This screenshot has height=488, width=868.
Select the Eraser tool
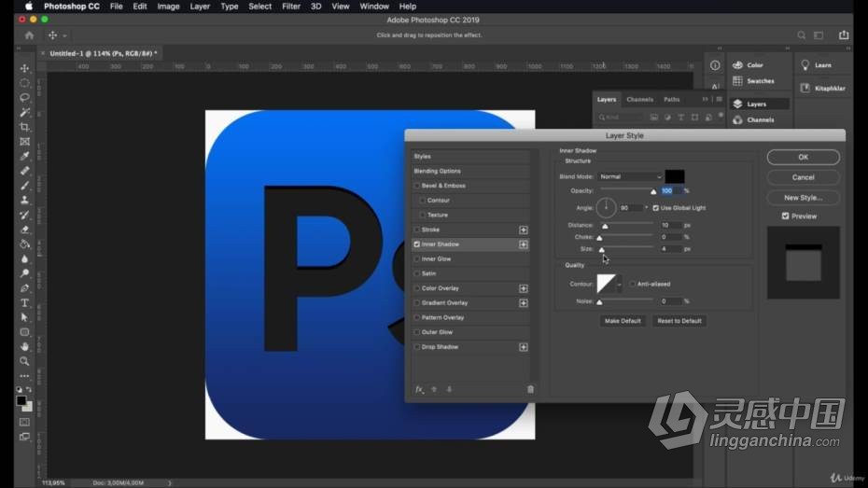[x=24, y=230]
